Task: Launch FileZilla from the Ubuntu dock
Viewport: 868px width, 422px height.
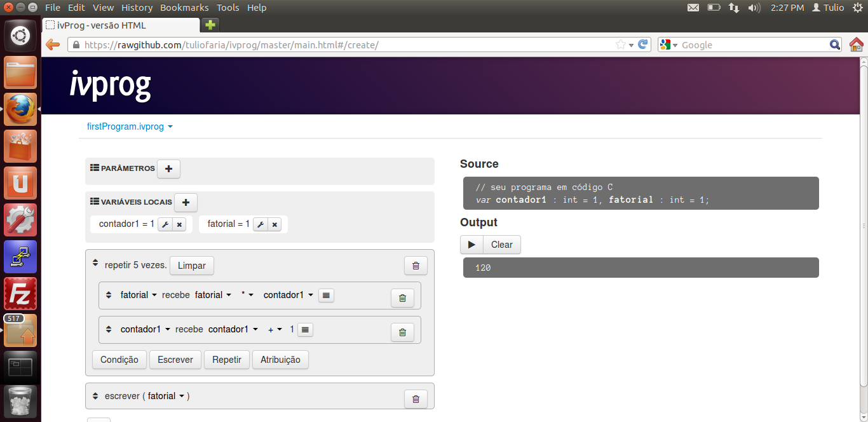Action: click(20, 294)
